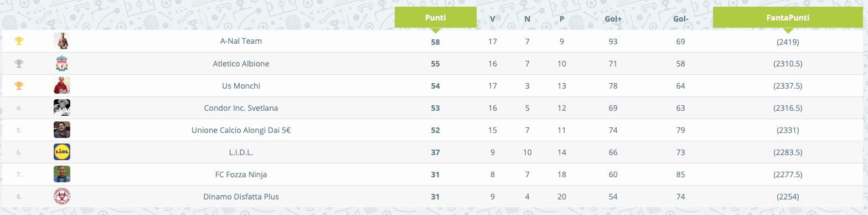The height and width of the screenshot is (215, 868).
Task: Open the A-Nal Team avatar picture
Action: coord(62,41)
